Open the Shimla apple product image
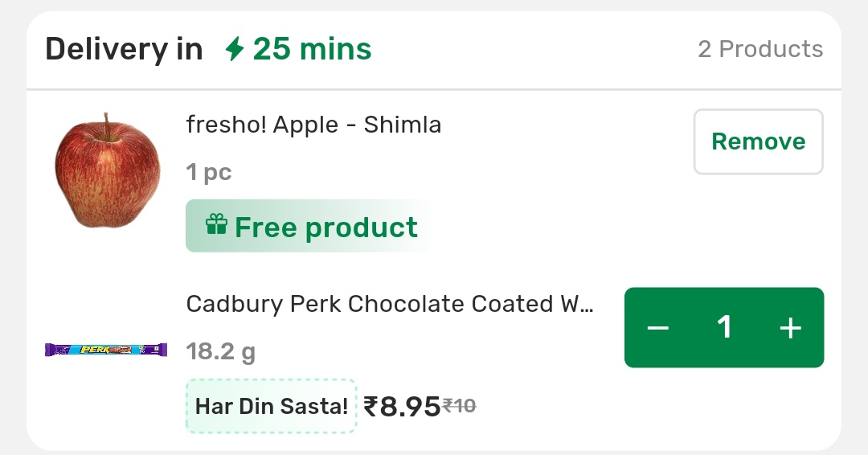The width and height of the screenshot is (868, 455). (107, 170)
